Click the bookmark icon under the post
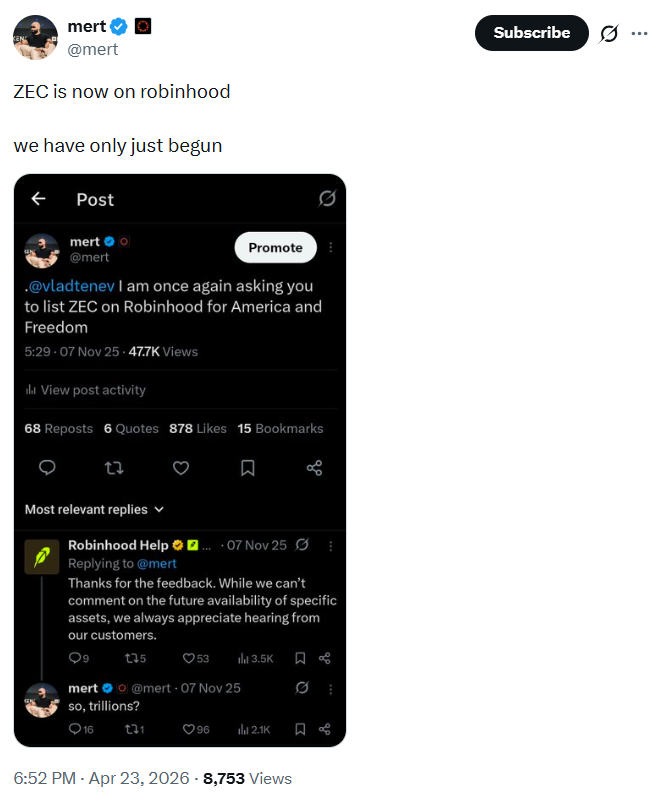This screenshot has height=802, width=668. (x=247, y=467)
